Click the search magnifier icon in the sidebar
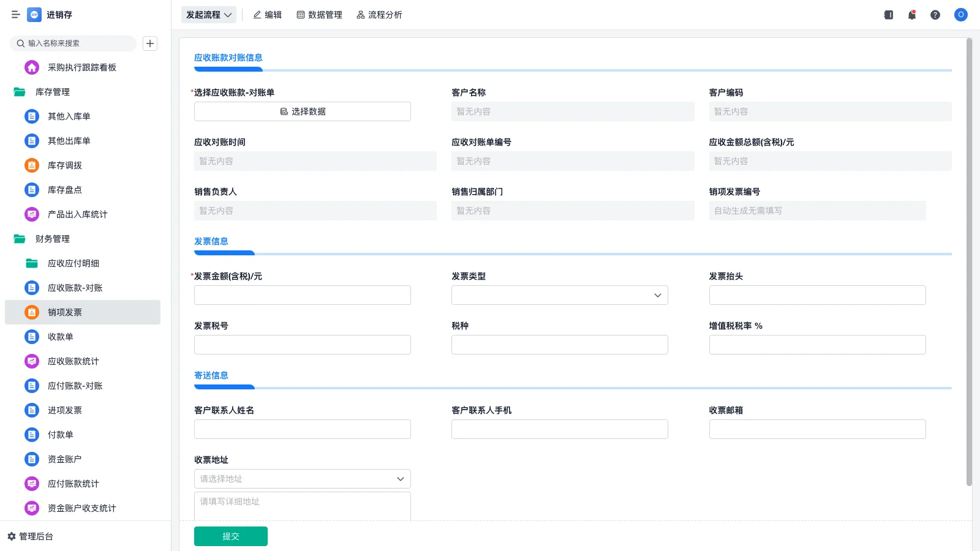The image size is (980, 551). (21, 43)
